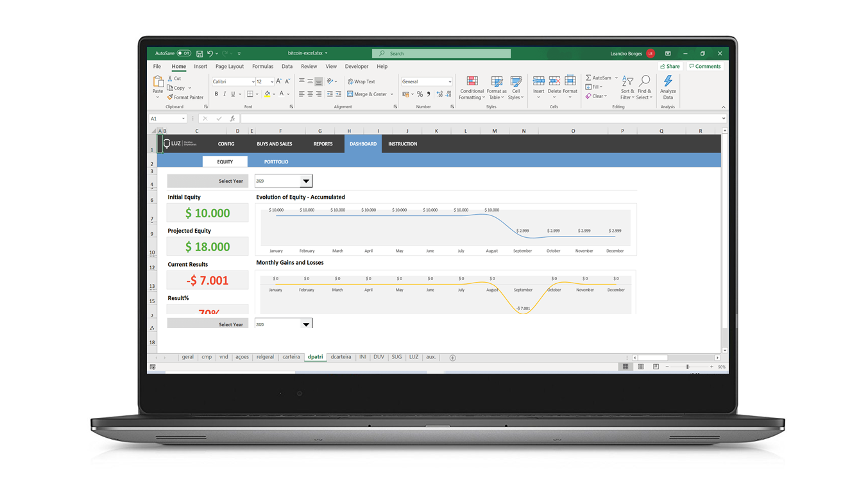Click the AutoSum sigma icon
Screen dimensions: 868x491
588,78
